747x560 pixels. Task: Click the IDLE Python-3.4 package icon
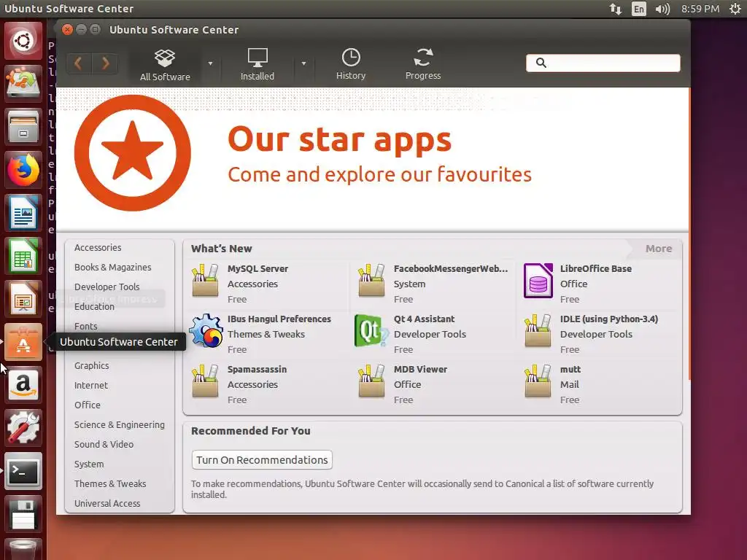click(538, 331)
